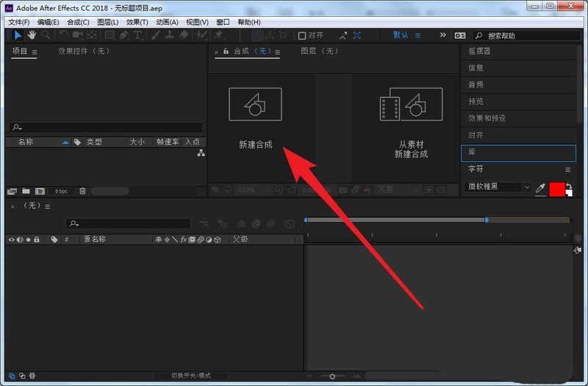The height and width of the screenshot is (386, 588).
Task: Expand the 库 panel
Action: (518, 153)
